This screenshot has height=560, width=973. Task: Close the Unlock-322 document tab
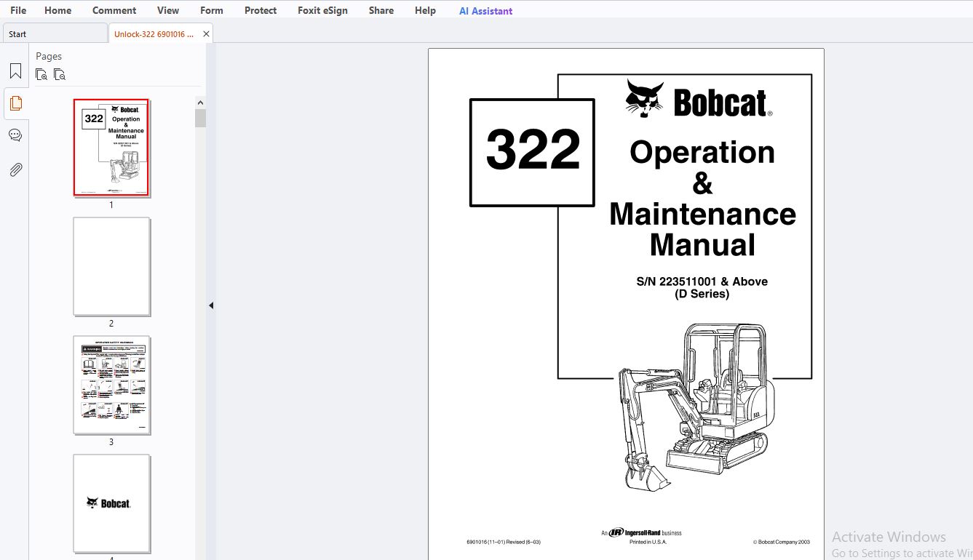206,33
